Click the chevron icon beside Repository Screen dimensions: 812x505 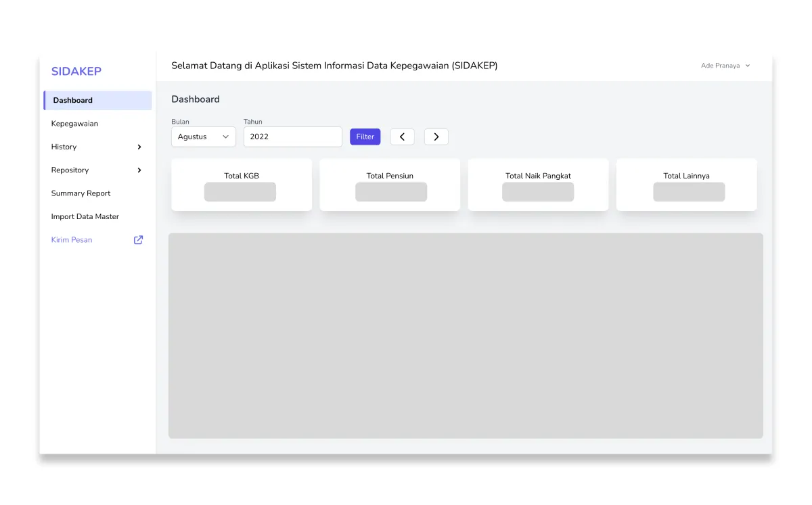point(139,170)
